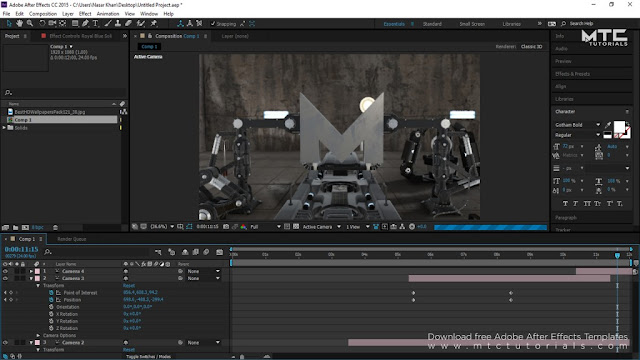Open magnification ratio dropdown 36.6%
640x360 pixels.
(x=162, y=227)
